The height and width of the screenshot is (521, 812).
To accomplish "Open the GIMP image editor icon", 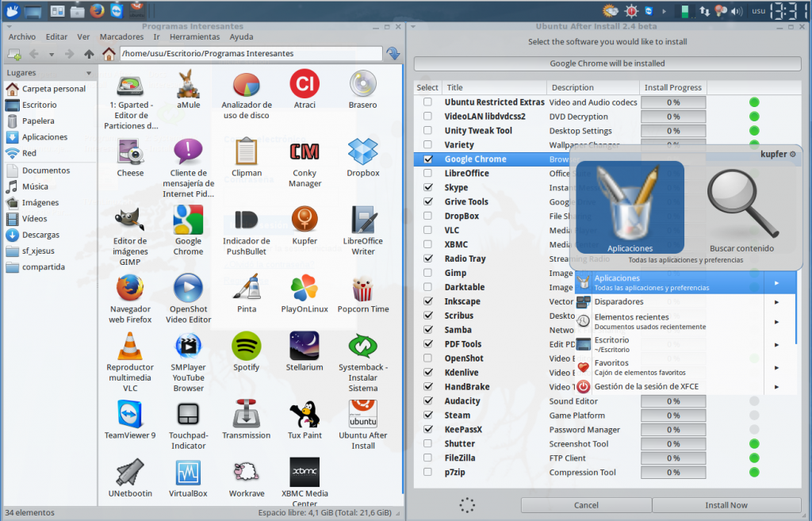I will tap(130, 220).
